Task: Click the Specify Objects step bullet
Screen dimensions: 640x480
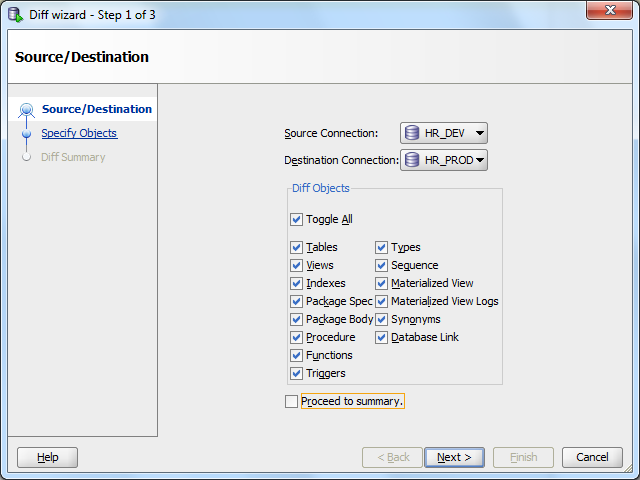Action: (x=27, y=133)
